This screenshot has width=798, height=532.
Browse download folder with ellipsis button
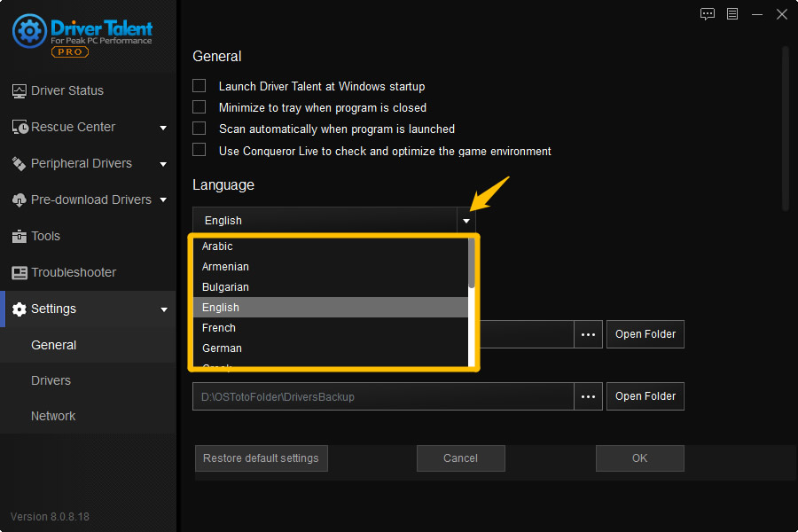click(x=589, y=334)
